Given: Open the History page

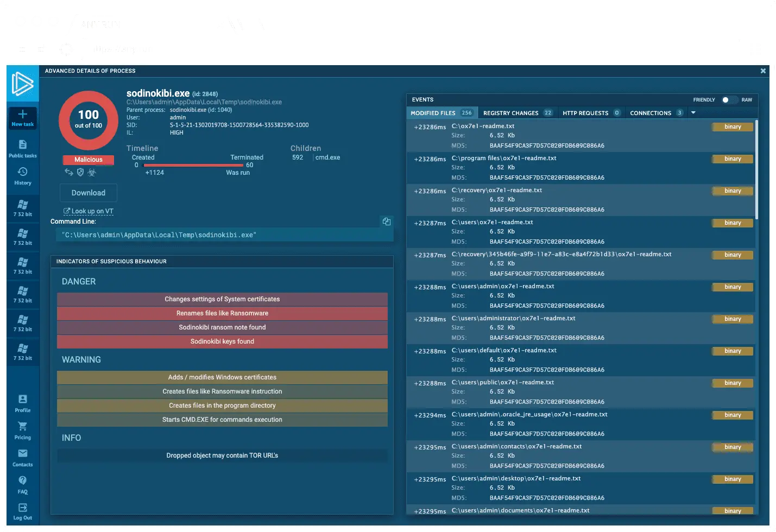Looking at the screenshot, I should [23, 172].
